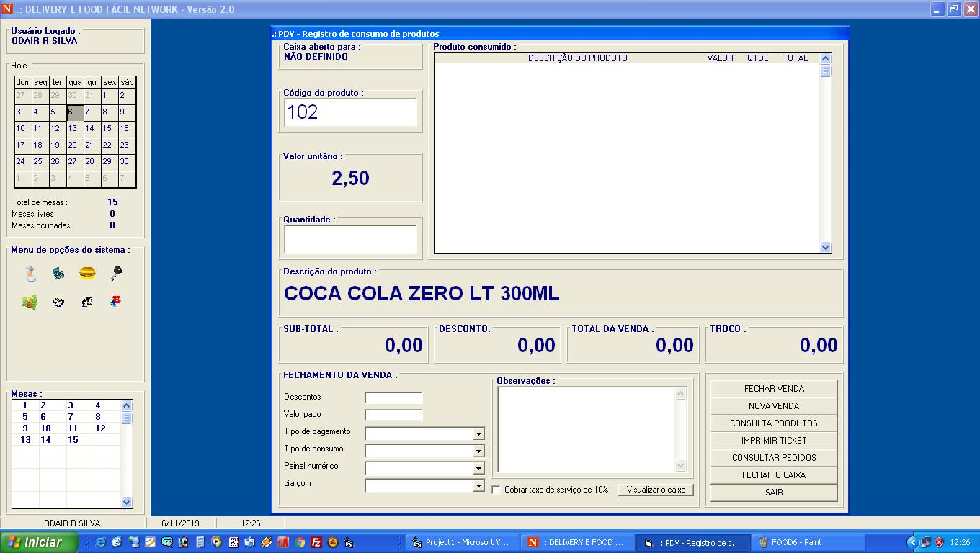Screen dimensions: 980x553
Task: Launch Internet Explorer from quick launch
Action: click(101, 542)
